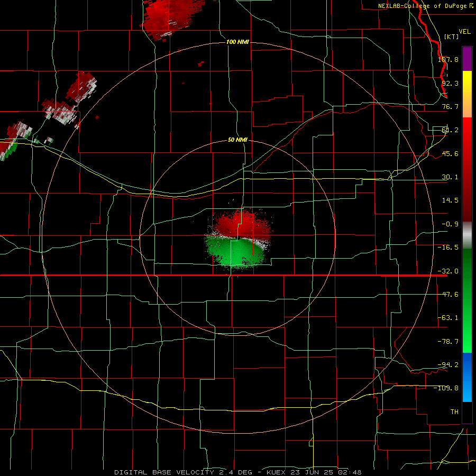Select the -0.9 legend value
This screenshot has width=476, height=476.
coord(450,224)
